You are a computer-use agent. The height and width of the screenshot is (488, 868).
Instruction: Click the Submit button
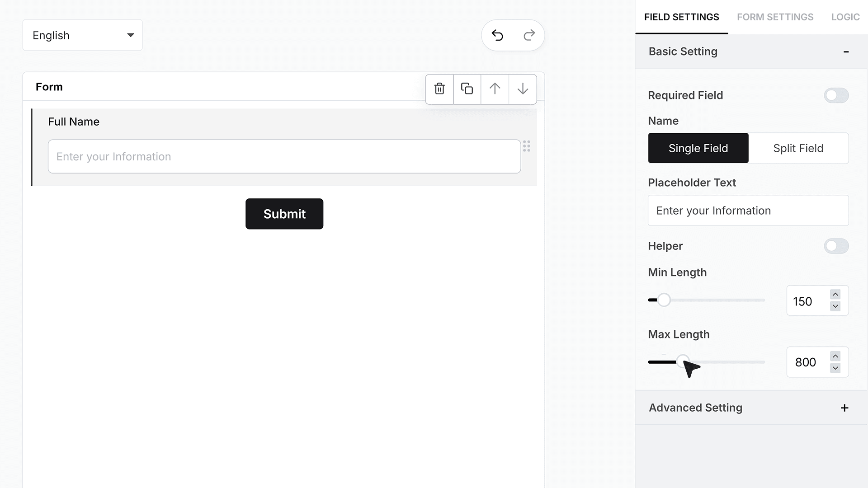point(284,214)
